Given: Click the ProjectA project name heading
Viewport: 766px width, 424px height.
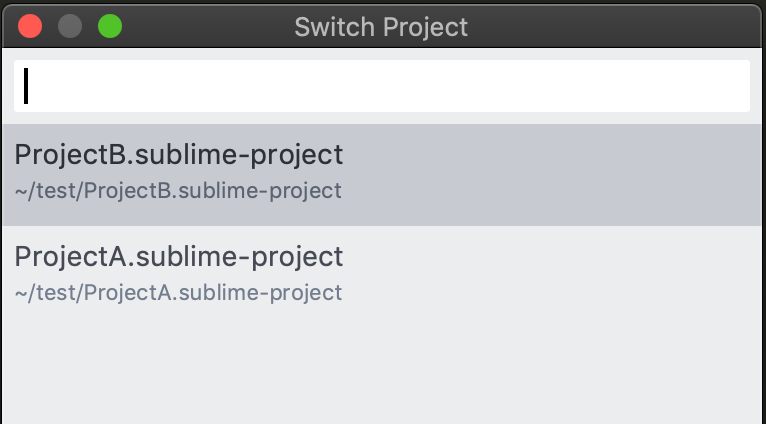Looking at the screenshot, I should [x=179, y=257].
